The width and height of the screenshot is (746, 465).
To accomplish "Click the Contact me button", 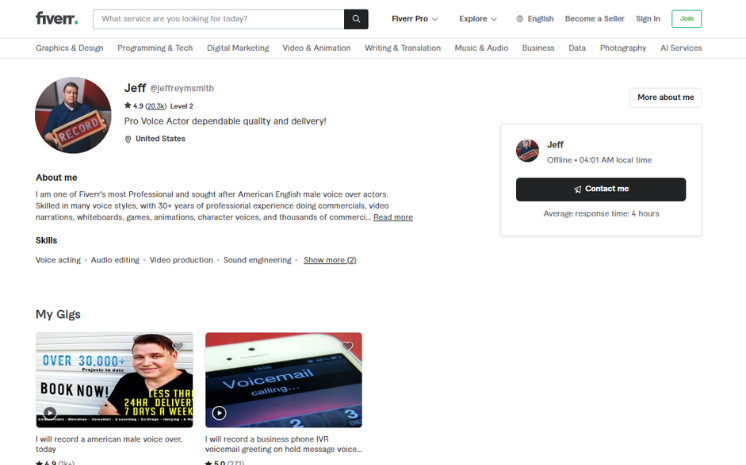I will 601,189.
